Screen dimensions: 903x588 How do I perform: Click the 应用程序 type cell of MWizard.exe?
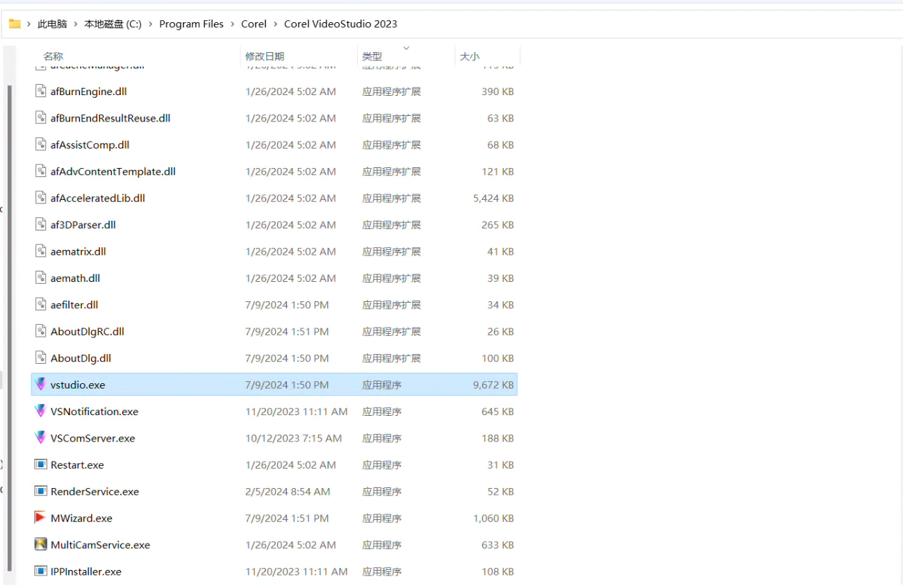(x=381, y=518)
